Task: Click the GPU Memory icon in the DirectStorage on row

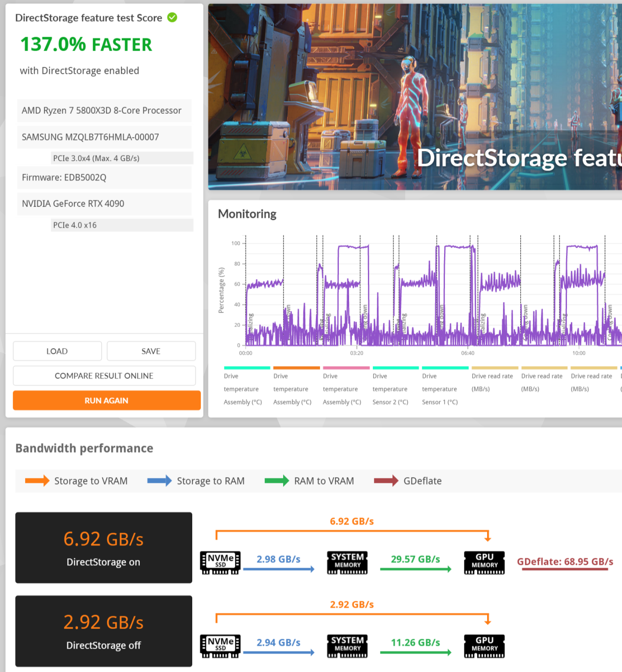Action: click(484, 563)
